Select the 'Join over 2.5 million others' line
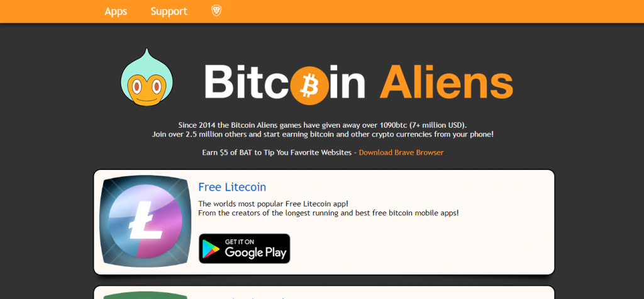 (x=323, y=135)
